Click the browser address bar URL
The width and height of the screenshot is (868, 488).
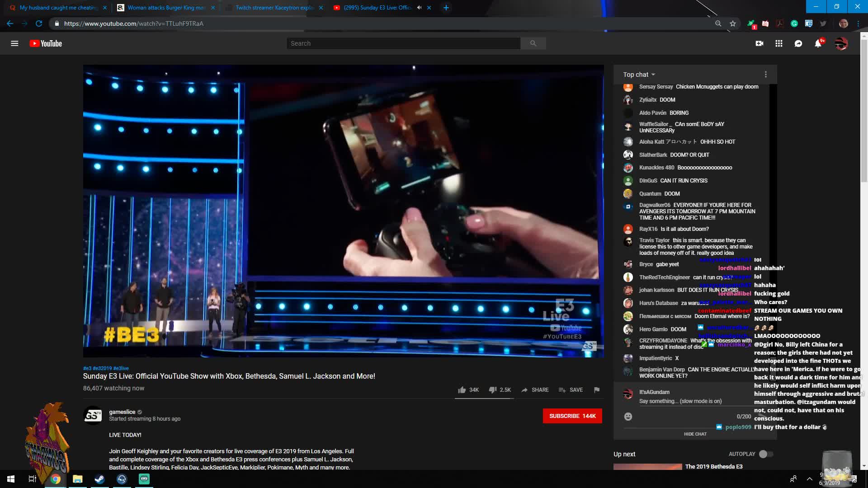tap(133, 23)
